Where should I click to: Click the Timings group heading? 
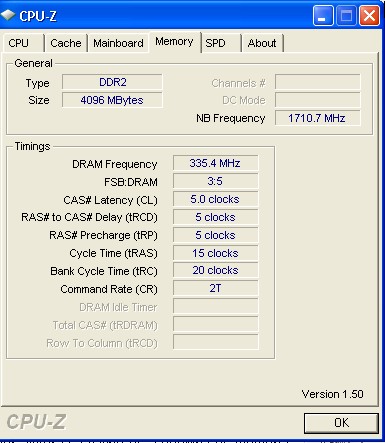(x=32, y=146)
